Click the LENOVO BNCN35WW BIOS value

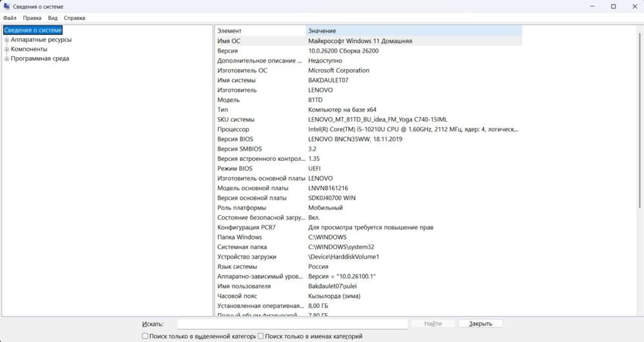click(x=355, y=139)
